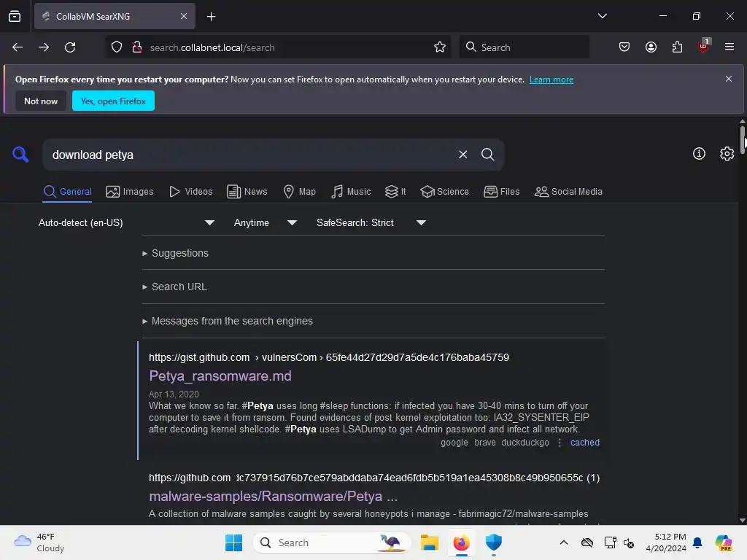Click the Firefox taskbar icon
Viewport: 747px width, 560px height.
461,542
